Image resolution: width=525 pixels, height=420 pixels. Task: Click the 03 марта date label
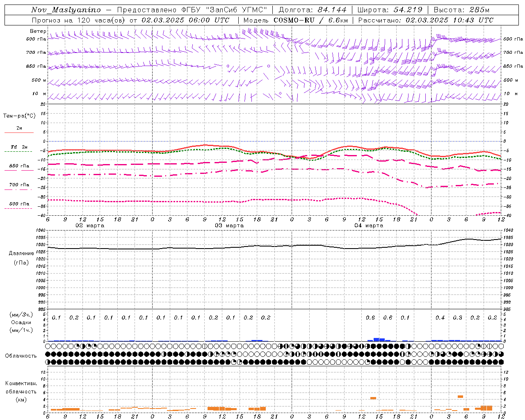[229, 226]
